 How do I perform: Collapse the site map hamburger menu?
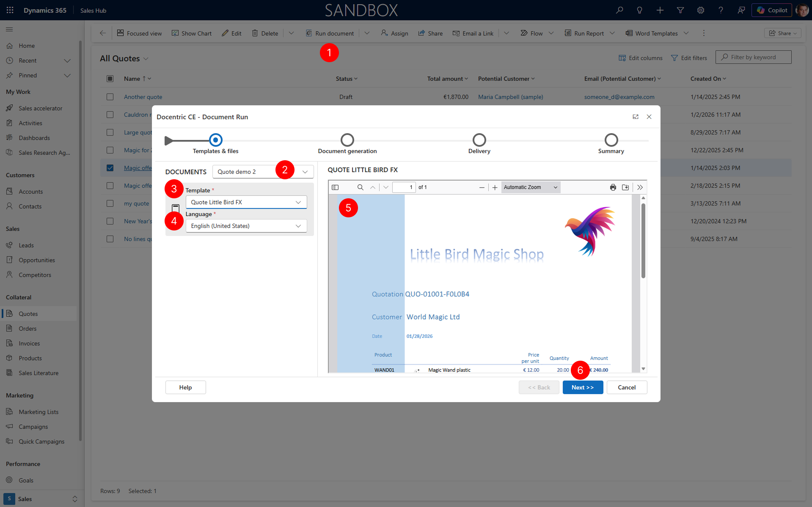(x=9, y=29)
